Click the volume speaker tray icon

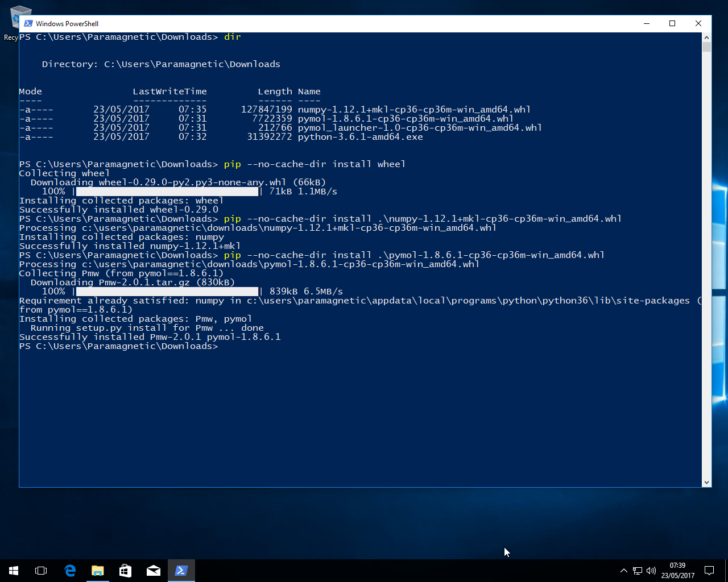[x=651, y=571]
